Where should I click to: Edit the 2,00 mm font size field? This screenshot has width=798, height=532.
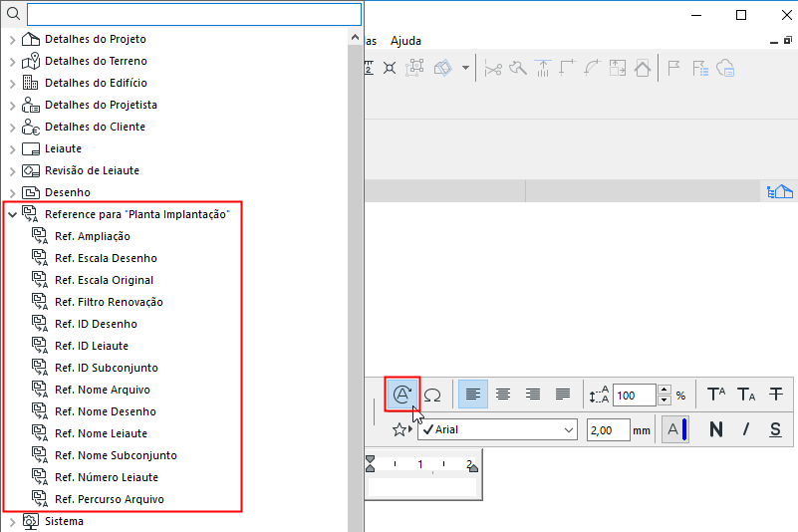point(608,430)
